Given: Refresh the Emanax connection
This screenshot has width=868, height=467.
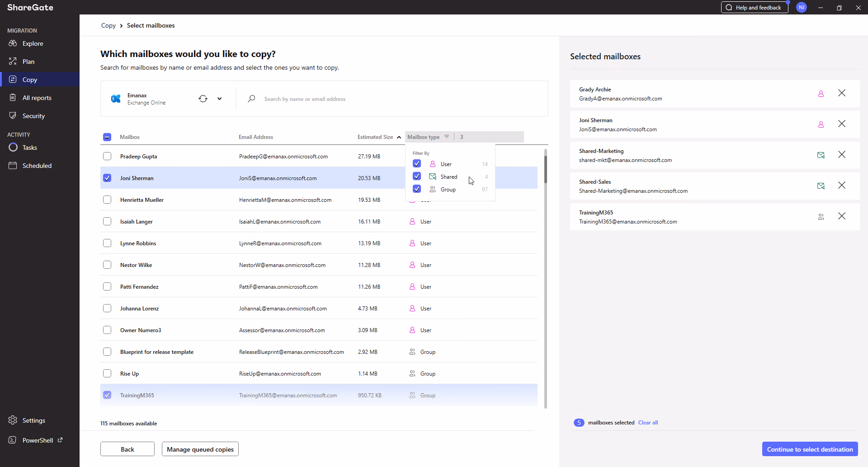Looking at the screenshot, I should pos(203,99).
